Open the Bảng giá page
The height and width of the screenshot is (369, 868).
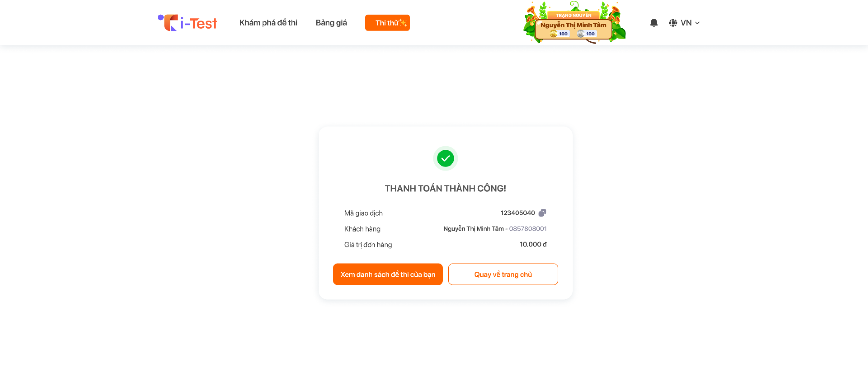coord(331,23)
